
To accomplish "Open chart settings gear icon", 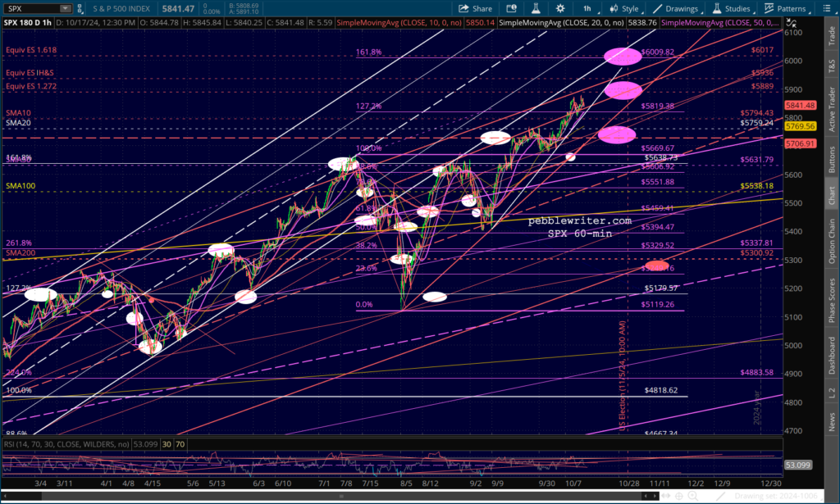I will click(560, 8).
